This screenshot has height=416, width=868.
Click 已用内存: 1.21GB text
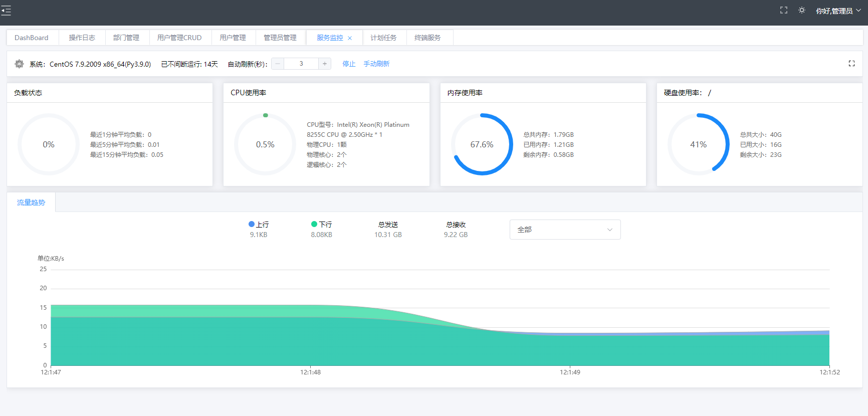click(548, 144)
